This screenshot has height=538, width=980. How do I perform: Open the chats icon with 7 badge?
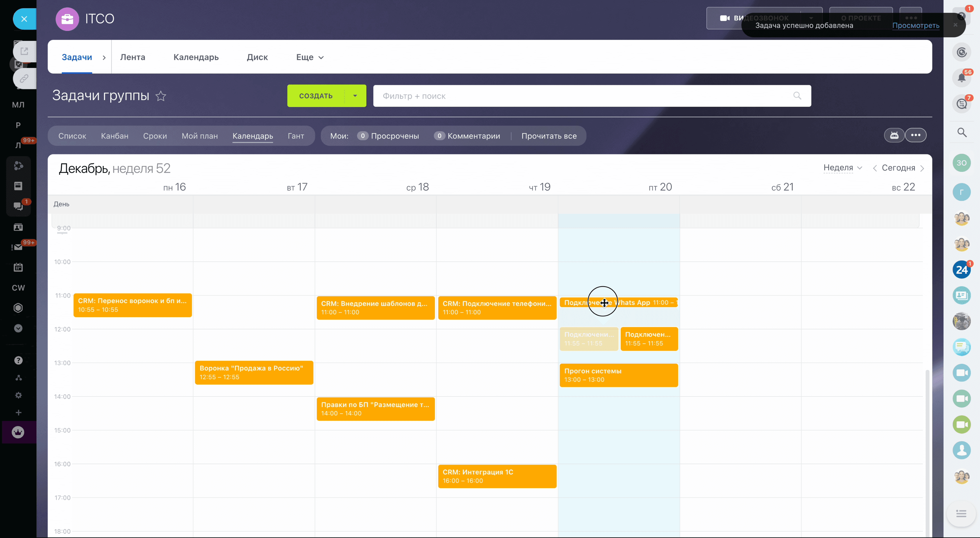pos(961,104)
